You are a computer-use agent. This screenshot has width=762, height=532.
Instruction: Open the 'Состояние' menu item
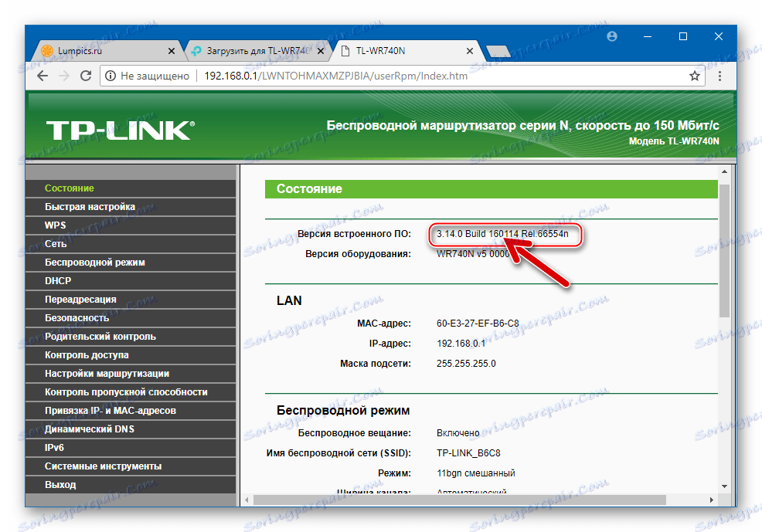click(131, 188)
